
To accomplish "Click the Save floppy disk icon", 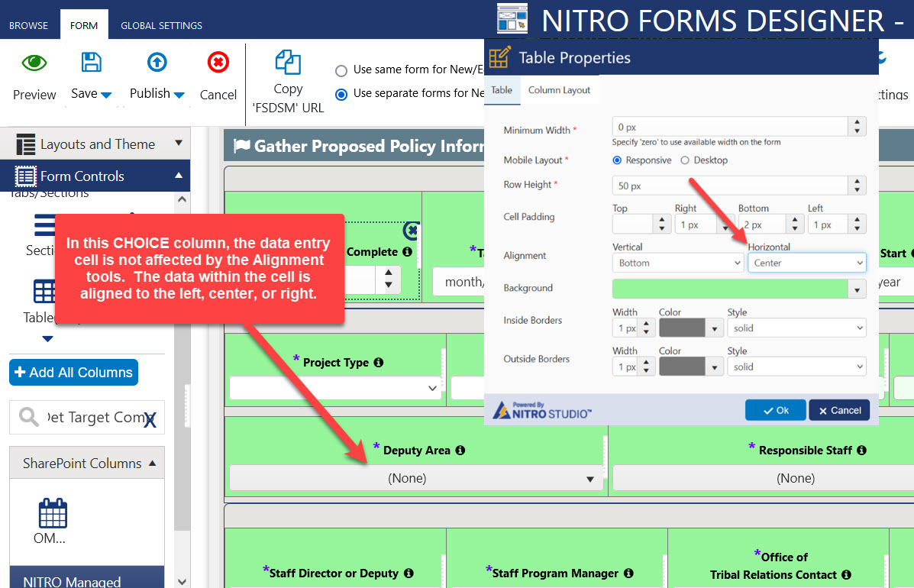I will tap(91, 62).
